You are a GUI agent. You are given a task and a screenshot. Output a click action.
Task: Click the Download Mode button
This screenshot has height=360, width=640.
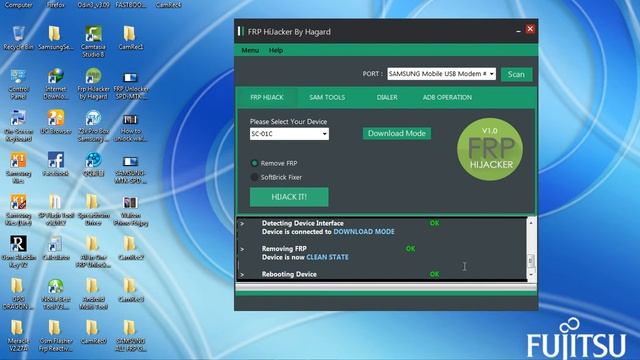[397, 133]
